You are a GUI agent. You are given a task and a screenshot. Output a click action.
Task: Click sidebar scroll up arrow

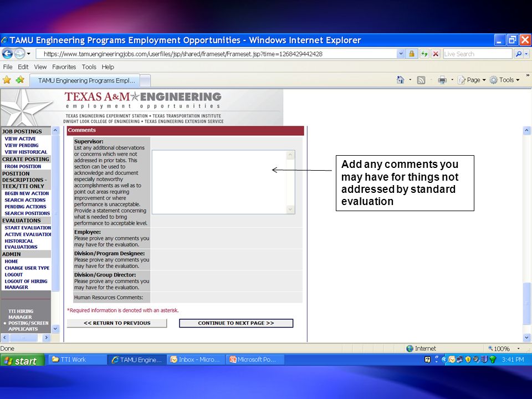click(x=55, y=131)
